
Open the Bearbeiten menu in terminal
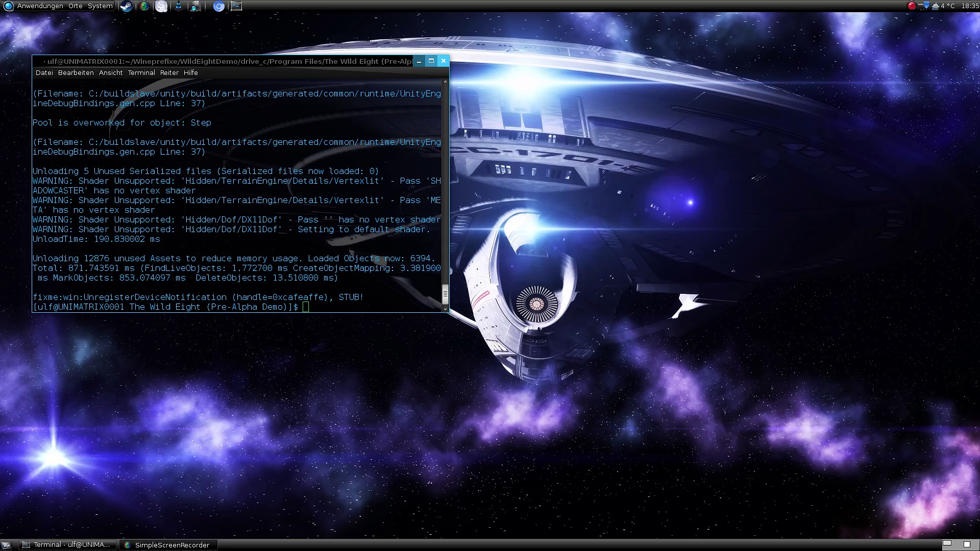click(x=76, y=72)
